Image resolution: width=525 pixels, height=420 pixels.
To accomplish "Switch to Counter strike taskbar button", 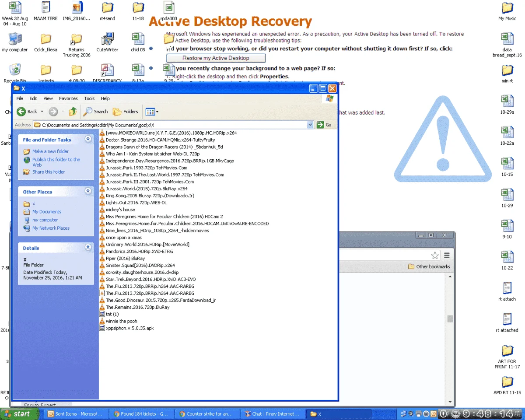I will 207,413.
